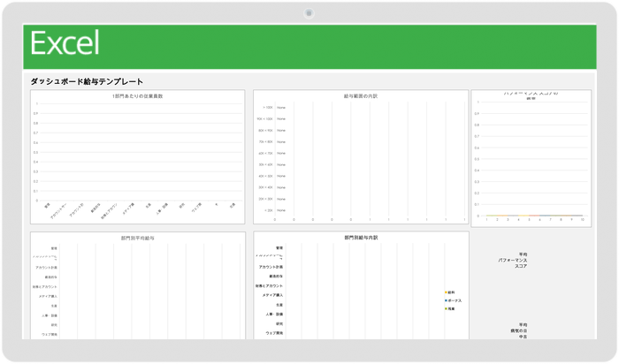
Task: Select 財務とアカウント label in 部門別平均給与 chart
Action: click(45, 287)
